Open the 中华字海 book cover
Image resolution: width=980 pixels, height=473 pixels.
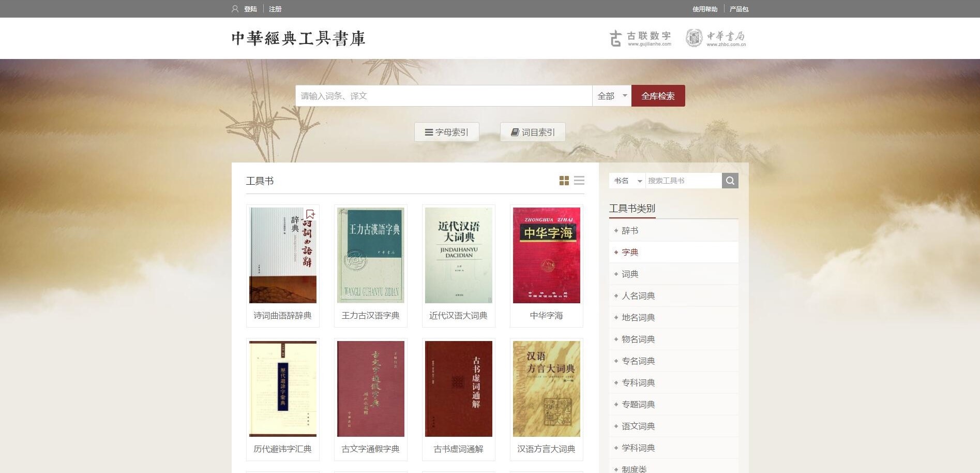point(547,255)
